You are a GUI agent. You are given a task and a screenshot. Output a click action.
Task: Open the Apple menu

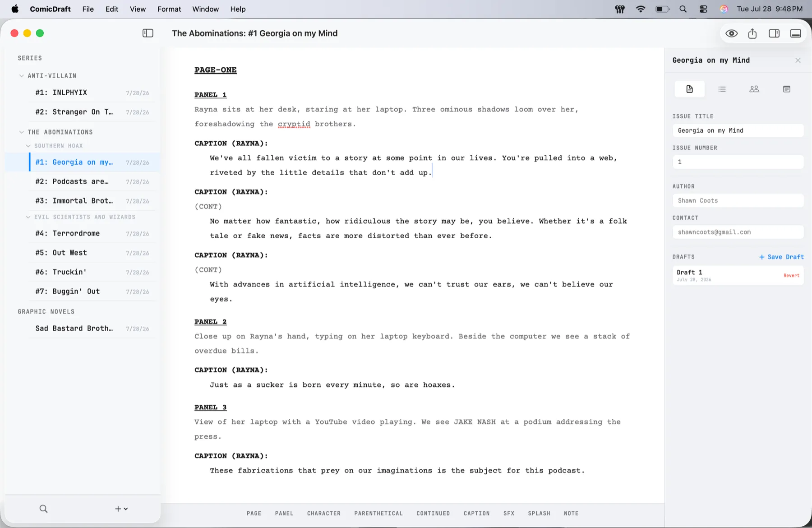point(15,9)
